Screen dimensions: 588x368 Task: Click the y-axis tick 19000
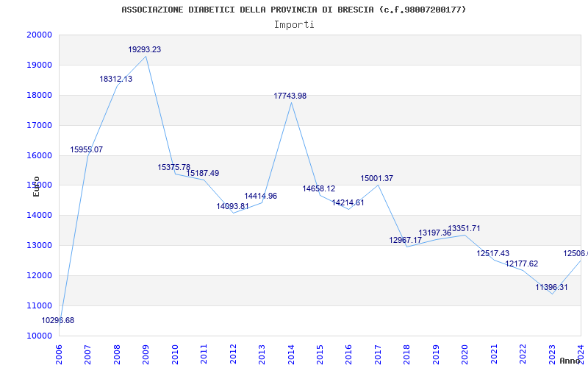(x=39, y=65)
